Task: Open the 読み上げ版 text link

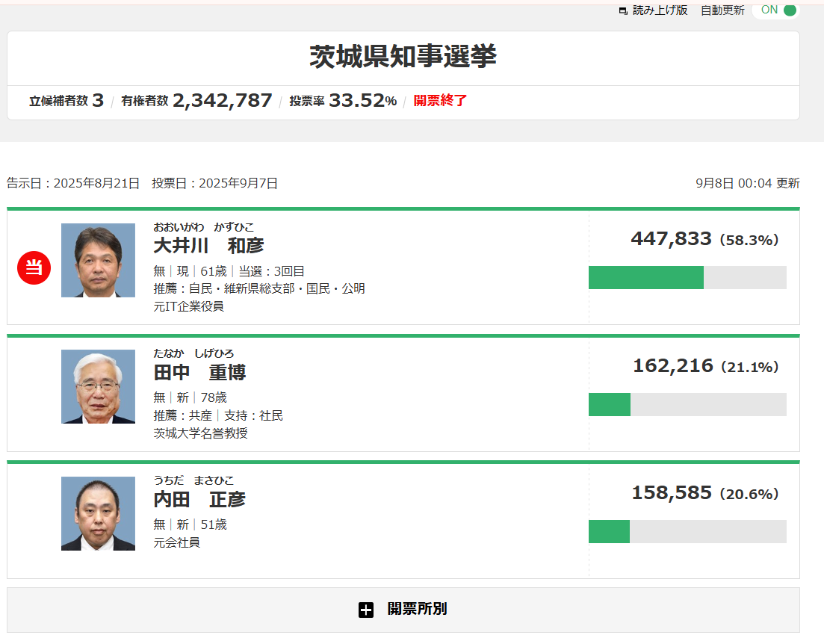Action: click(660, 10)
